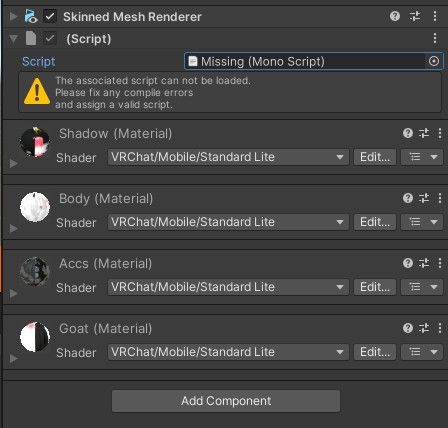Open the Shader dropdown for Goat material
The height and width of the screenshot is (428, 448).
pyautogui.click(x=228, y=352)
